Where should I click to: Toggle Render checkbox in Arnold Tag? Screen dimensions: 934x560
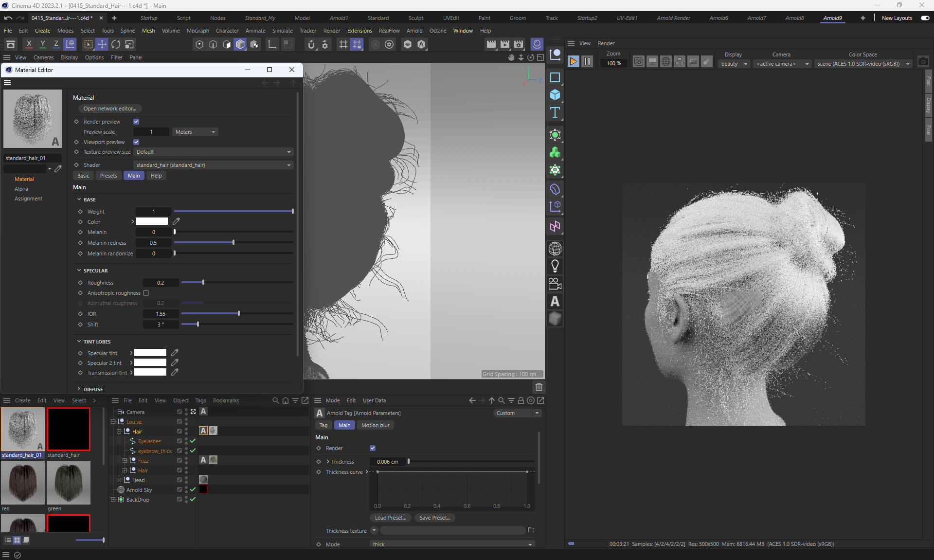click(x=373, y=448)
